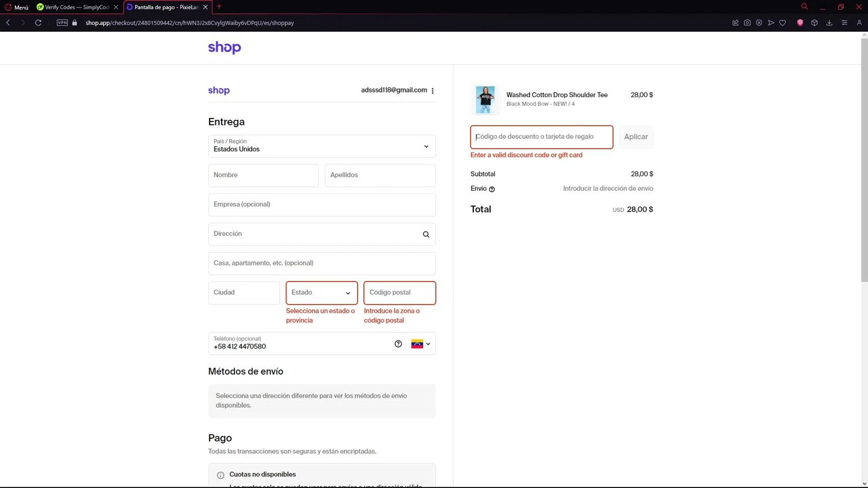Focus the Casa, apartamento, etc. field
This screenshot has height=488, width=868.
(322, 264)
